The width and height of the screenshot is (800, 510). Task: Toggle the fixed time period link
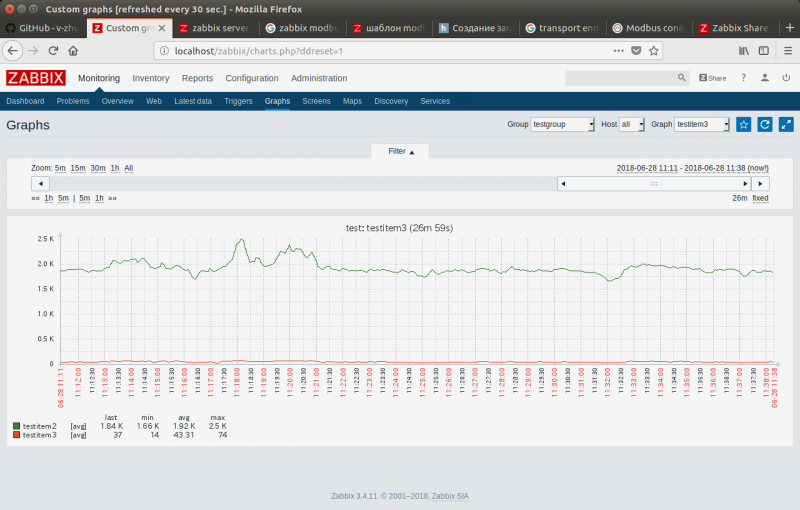tap(760, 198)
